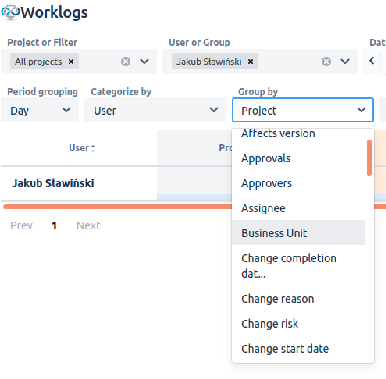The image size is (386, 379).
Task: Go to previous date range arrow
Action: pos(372,61)
